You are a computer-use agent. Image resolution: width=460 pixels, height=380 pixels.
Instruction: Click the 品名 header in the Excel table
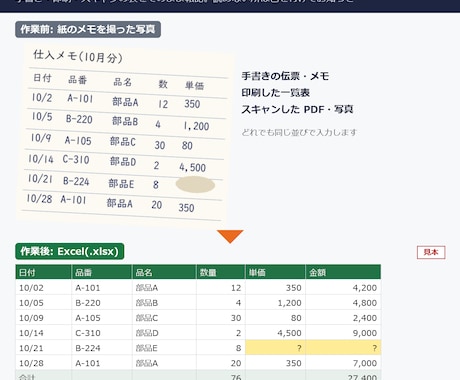(x=164, y=272)
